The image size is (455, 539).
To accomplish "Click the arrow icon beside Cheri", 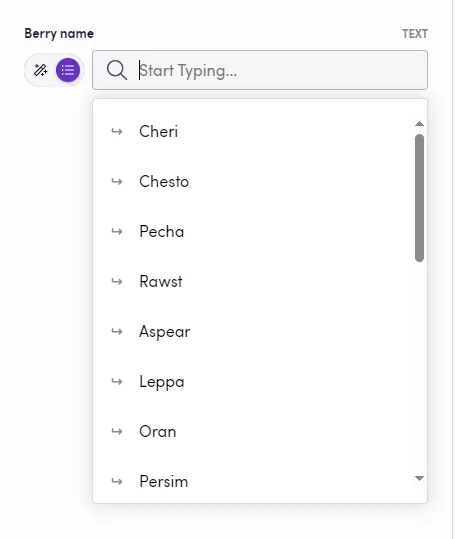I will (x=117, y=131).
